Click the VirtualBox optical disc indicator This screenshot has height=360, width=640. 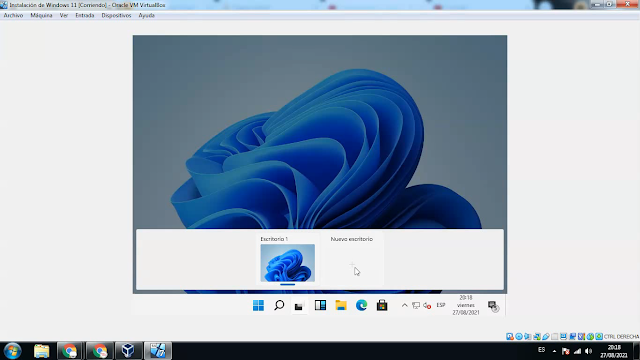519,337
